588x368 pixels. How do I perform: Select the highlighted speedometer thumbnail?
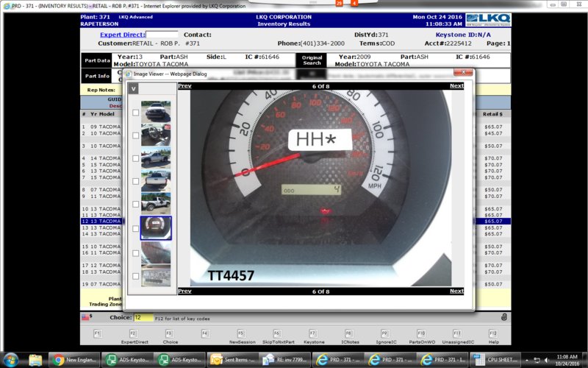(x=156, y=228)
